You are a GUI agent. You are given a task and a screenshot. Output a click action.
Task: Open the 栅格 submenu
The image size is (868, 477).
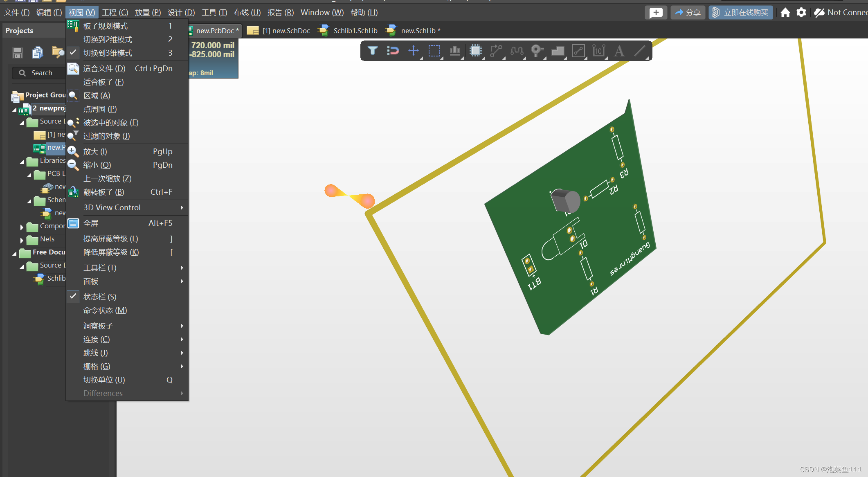(x=97, y=366)
